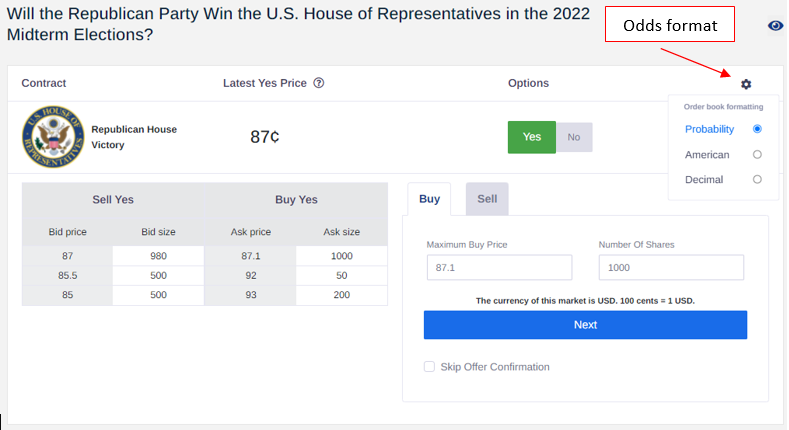The height and width of the screenshot is (430, 789).
Task: Select the American odds radio button
Action: tap(757, 154)
